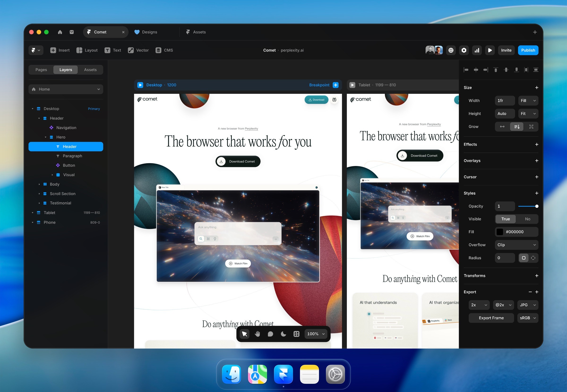The width and height of the screenshot is (567, 392).
Task: Select the Text tool
Action: pos(113,50)
